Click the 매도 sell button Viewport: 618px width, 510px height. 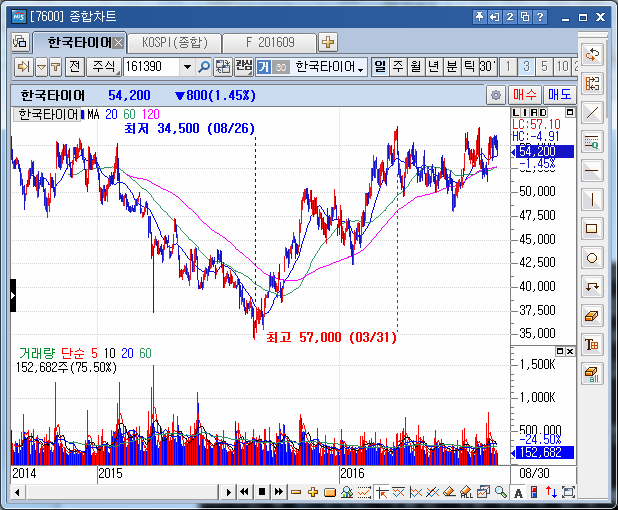tap(558, 95)
